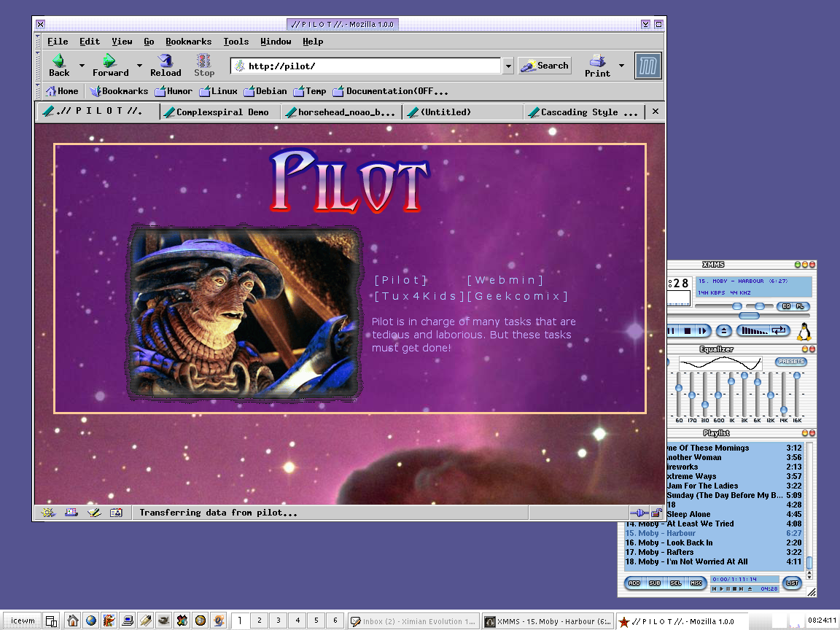This screenshot has width=840, height=630.
Task: Switch to the Complexspiral Demo tab
Action: (220, 112)
